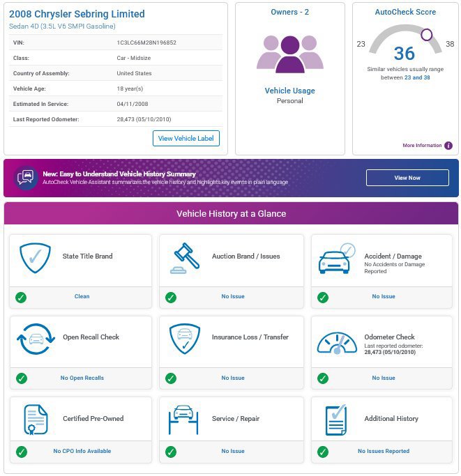Image resolution: width=461 pixels, height=476 pixels.
Task: Open the More Information link
Action: pos(422,146)
